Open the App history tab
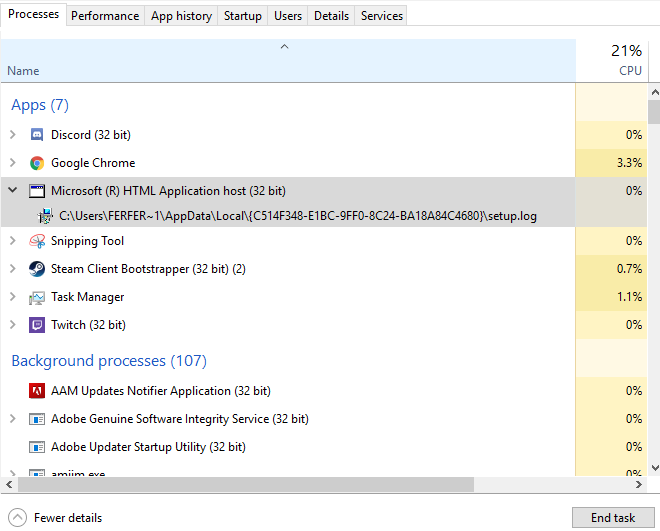 (x=181, y=16)
